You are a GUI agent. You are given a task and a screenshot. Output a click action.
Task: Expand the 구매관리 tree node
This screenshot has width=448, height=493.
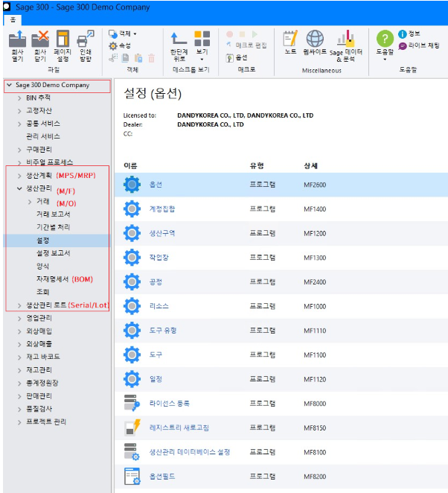coord(19,150)
